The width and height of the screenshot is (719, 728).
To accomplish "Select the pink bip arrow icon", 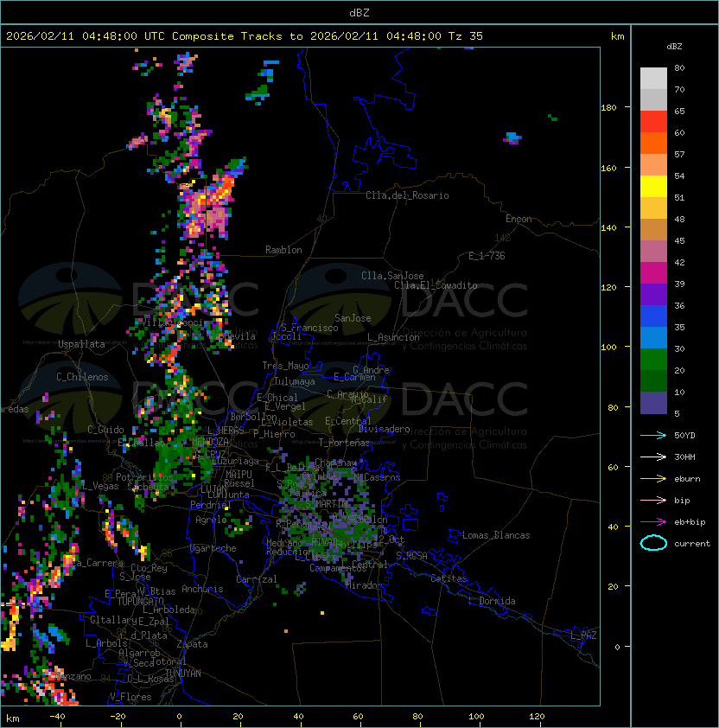I will click(653, 500).
